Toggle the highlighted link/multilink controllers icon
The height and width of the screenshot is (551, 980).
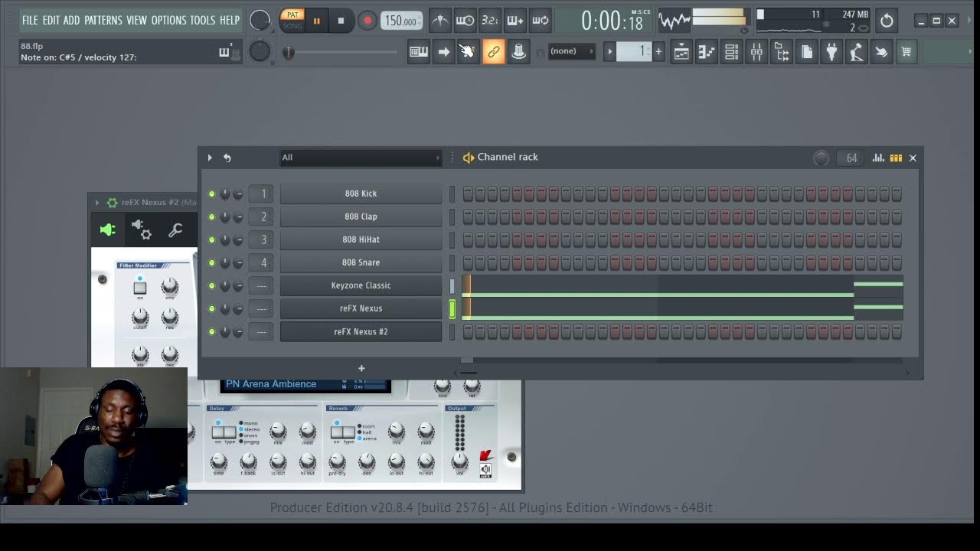point(494,52)
